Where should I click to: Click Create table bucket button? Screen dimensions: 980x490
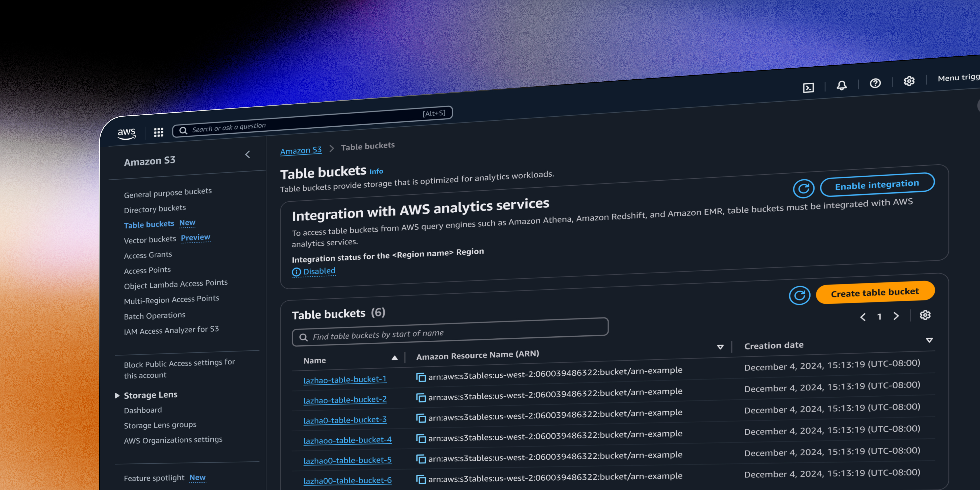(x=875, y=292)
